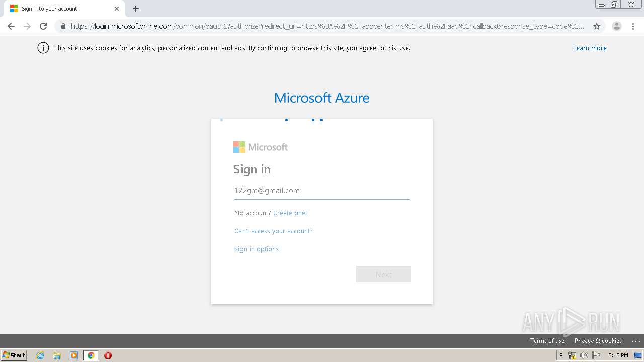Click the Action Center flag icon
This screenshot has height=362, width=644.
point(596,355)
